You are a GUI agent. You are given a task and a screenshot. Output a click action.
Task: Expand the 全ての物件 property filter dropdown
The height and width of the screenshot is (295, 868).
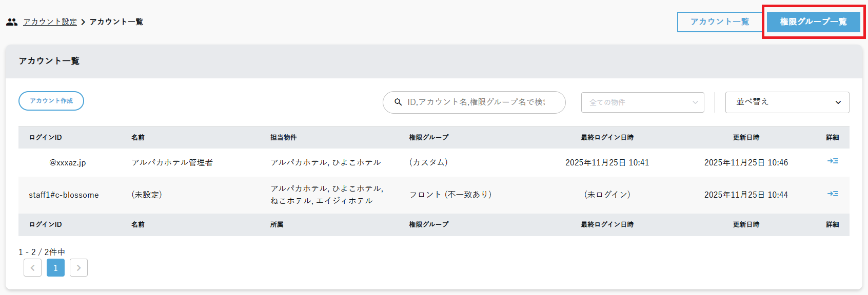pos(642,102)
